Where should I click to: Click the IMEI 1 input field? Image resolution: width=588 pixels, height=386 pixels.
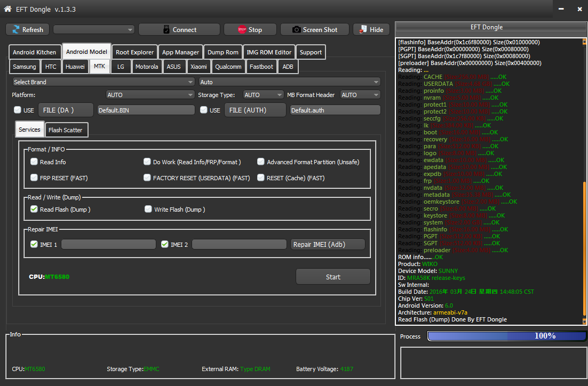pyautogui.click(x=108, y=244)
